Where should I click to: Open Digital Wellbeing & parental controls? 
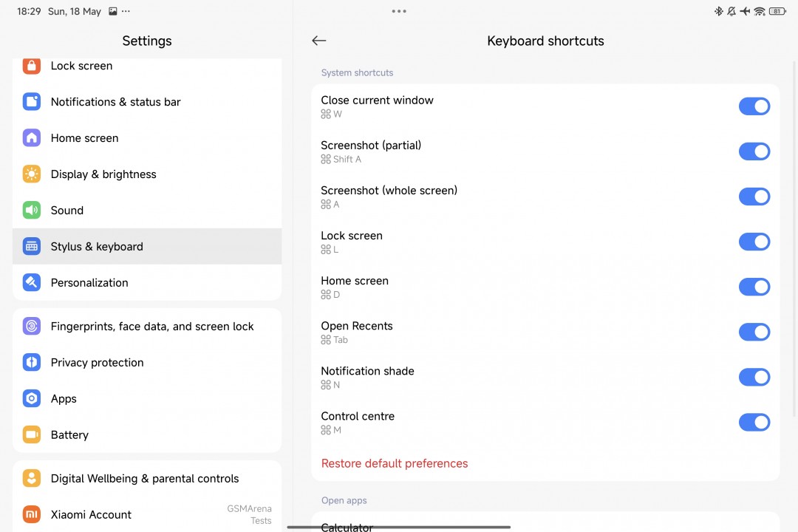pyautogui.click(x=145, y=479)
